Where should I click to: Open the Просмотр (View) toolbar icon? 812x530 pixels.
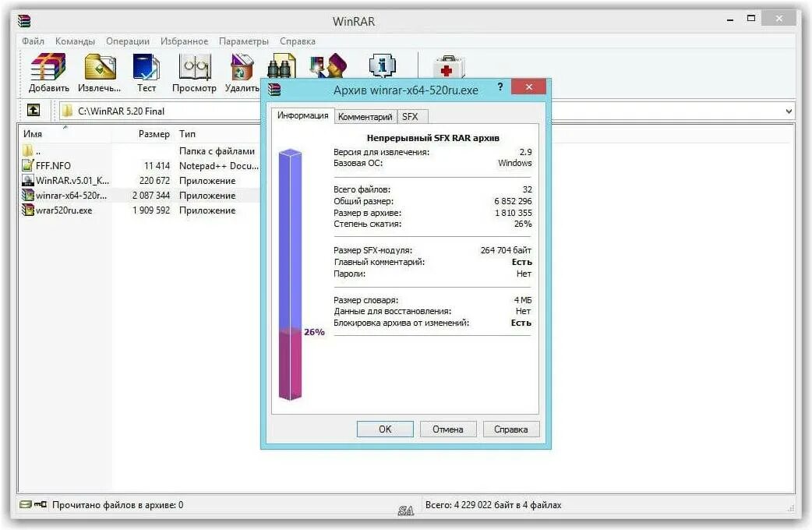click(195, 67)
